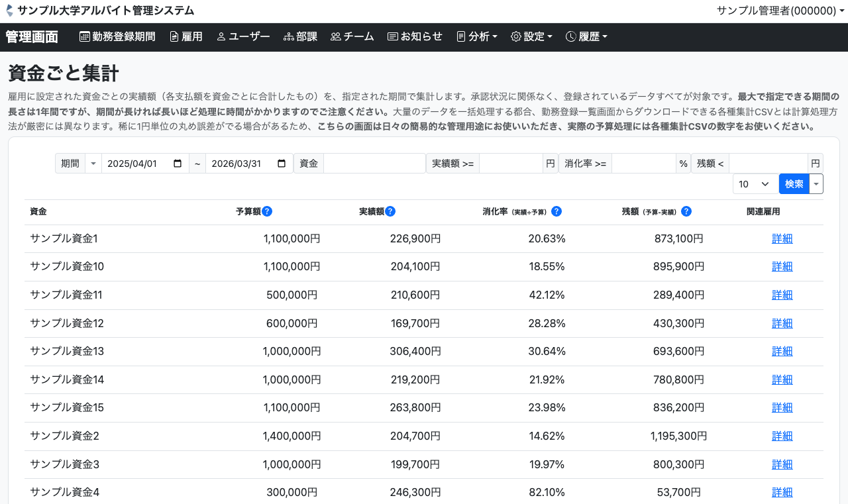Open the calendar picker for start date
Image resolution: width=848 pixels, height=504 pixels.
click(178, 164)
